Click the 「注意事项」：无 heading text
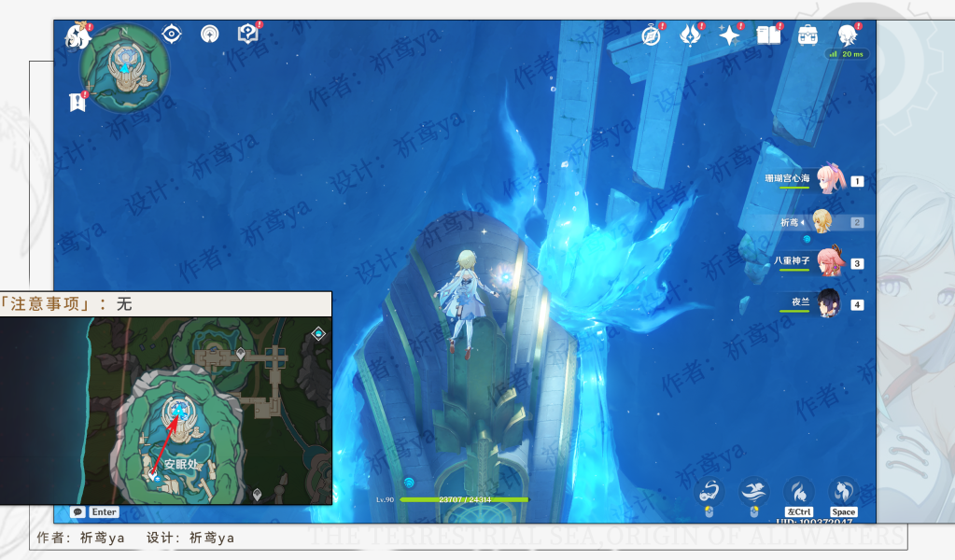The image size is (955, 560). 65,303
